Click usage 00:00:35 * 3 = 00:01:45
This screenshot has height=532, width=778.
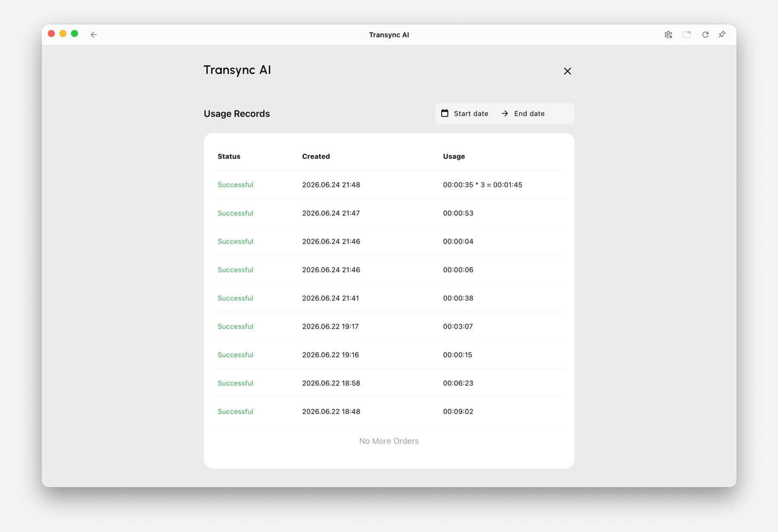[x=482, y=185]
